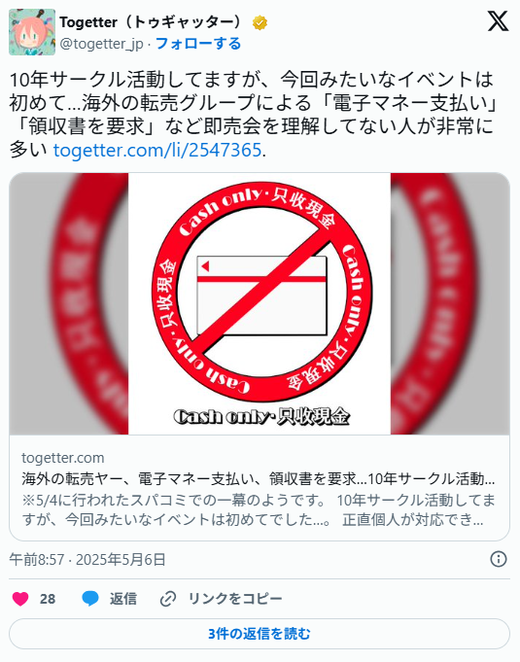Open the info circle icon

pyautogui.click(x=498, y=559)
